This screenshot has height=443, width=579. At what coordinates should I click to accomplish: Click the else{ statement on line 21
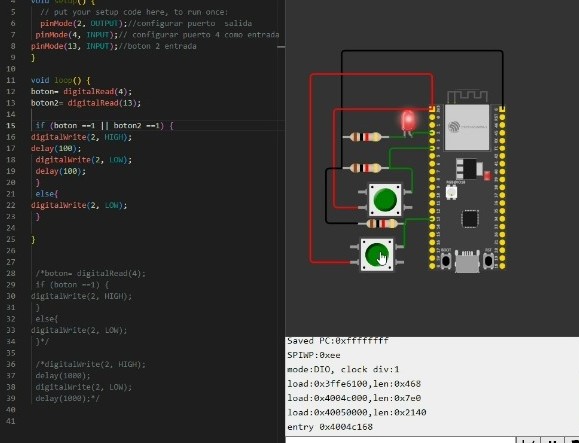coord(47,194)
